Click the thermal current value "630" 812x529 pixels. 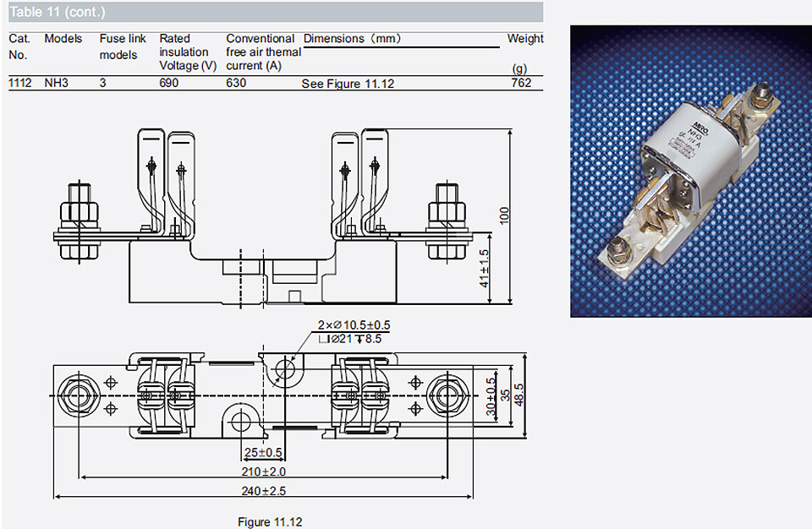point(236,83)
